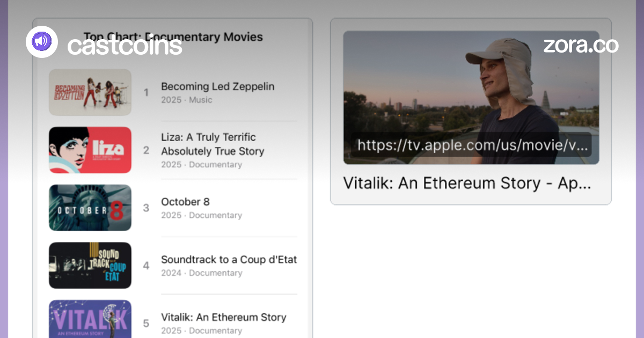644x338 pixels.
Task: Open the Liza documentary poster thumbnail
Action: point(90,150)
